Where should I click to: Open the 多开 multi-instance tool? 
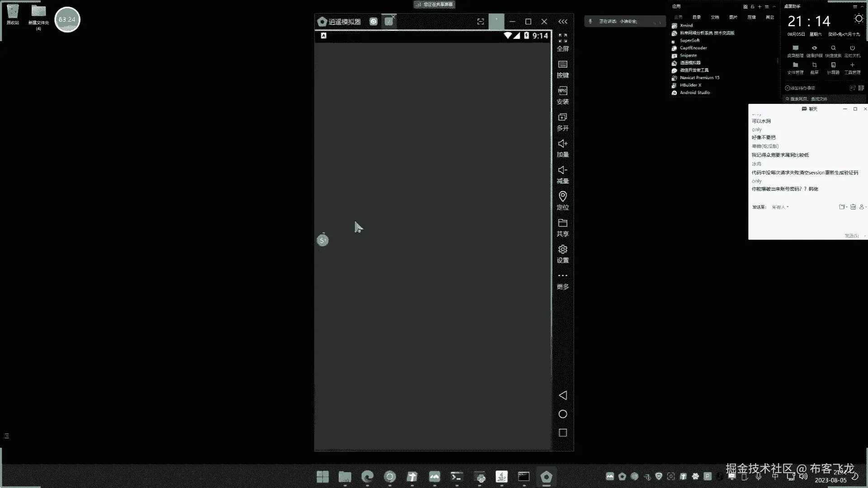click(562, 117)
